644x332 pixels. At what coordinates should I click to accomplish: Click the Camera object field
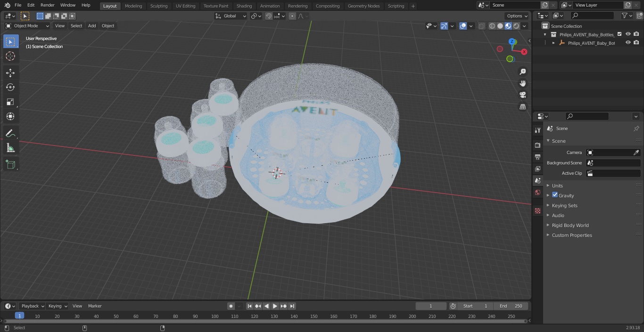click(613, 153)
